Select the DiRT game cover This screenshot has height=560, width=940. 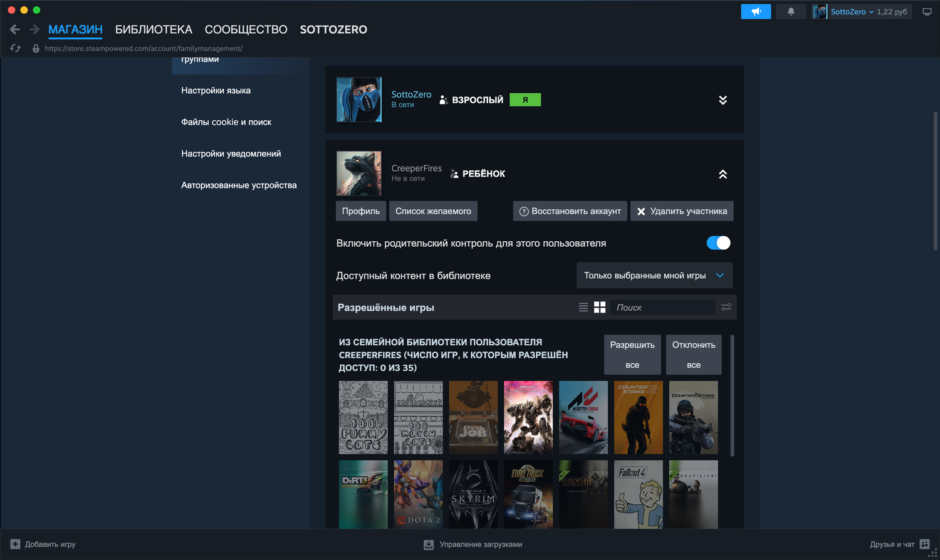(363, 494)
